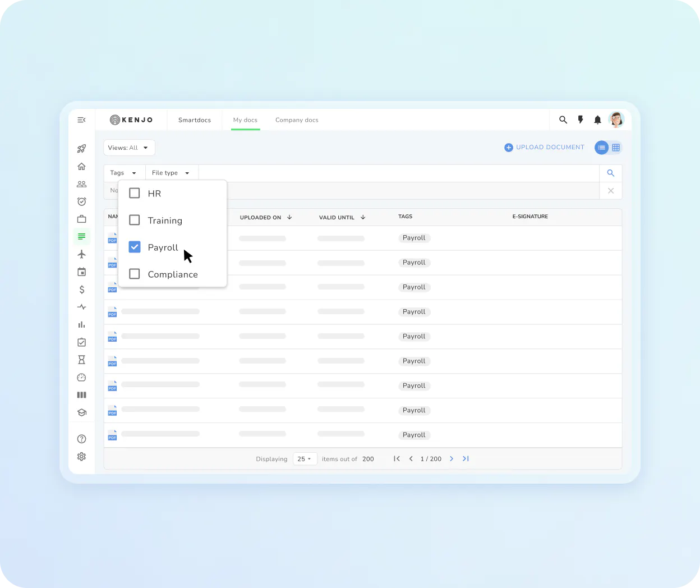Screen dimensions: 700x588
Task: Check the Compliance tag checkbox
Action: (135, 274)
